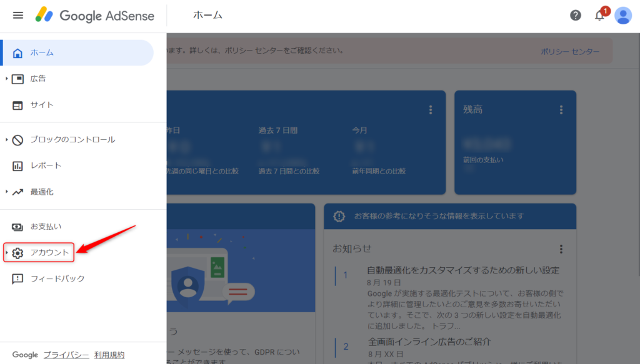Click the 前回の支払い label
640x364 pixels.
coord(483,160)
